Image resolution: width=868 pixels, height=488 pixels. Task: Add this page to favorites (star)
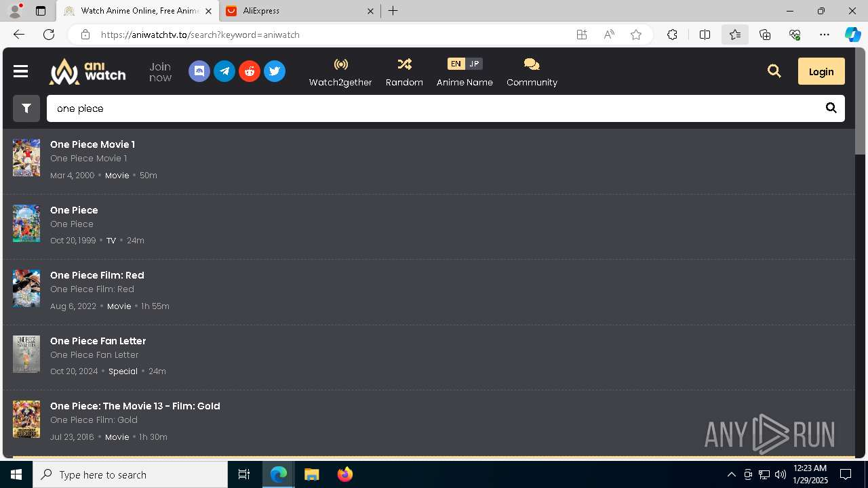636,35
